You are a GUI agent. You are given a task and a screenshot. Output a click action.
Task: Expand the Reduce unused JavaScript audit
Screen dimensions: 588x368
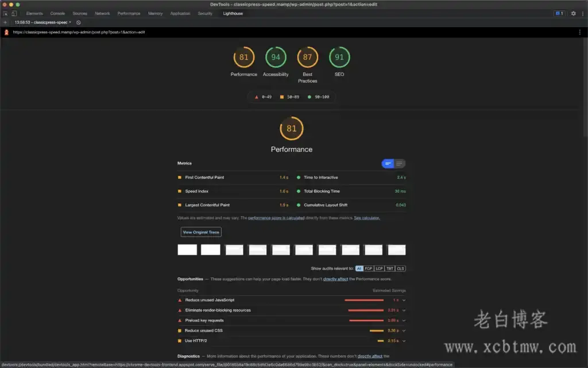[404, 300]
